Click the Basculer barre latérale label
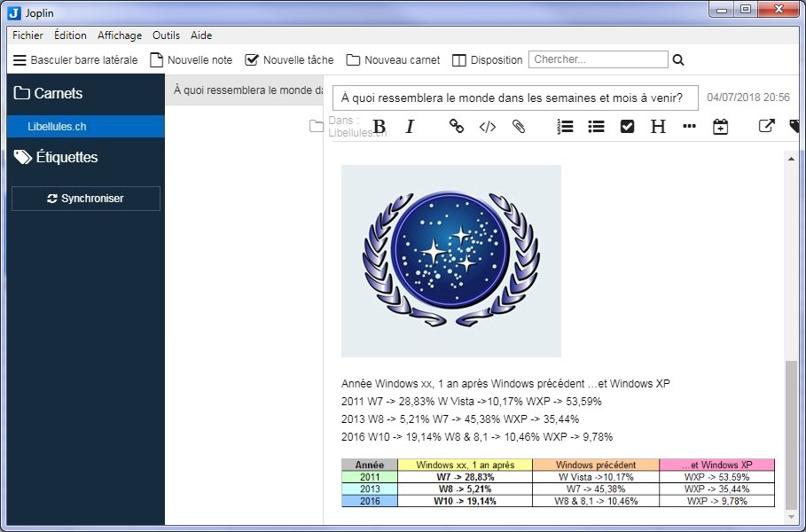The image size is (806, 532). [84, 60]
